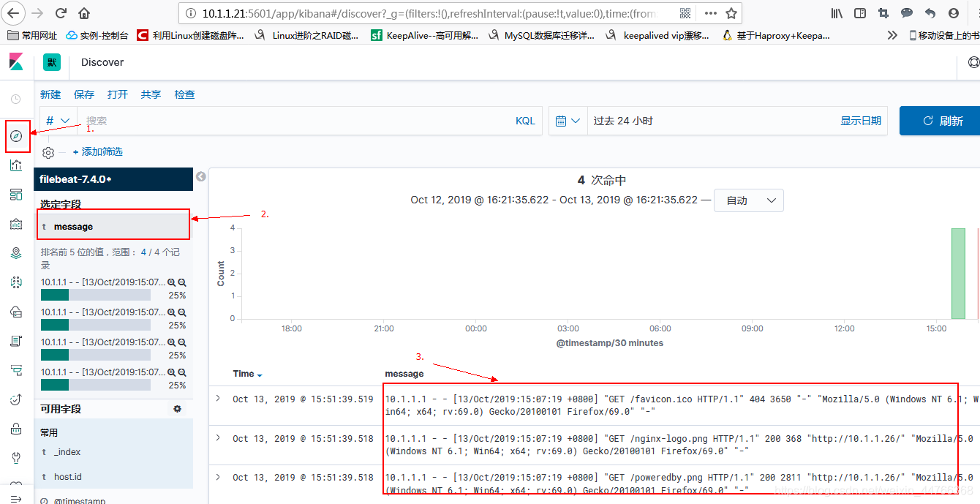Open the SIEM lock icon in sidebar
The image size is (980, 504).
(16, 429)
